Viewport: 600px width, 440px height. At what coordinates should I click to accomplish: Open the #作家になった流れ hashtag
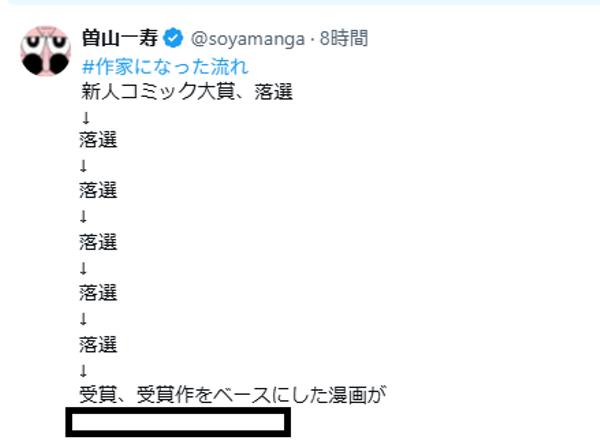[x=164, y=67]
